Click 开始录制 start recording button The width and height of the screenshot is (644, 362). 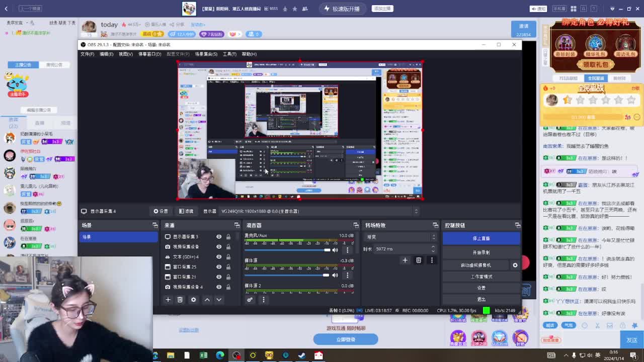pos(481,252)
